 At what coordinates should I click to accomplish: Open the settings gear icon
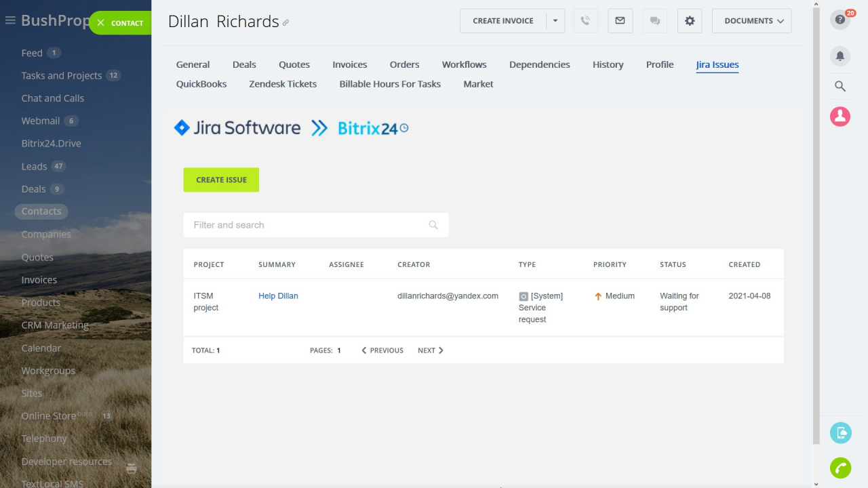point(690,21)
